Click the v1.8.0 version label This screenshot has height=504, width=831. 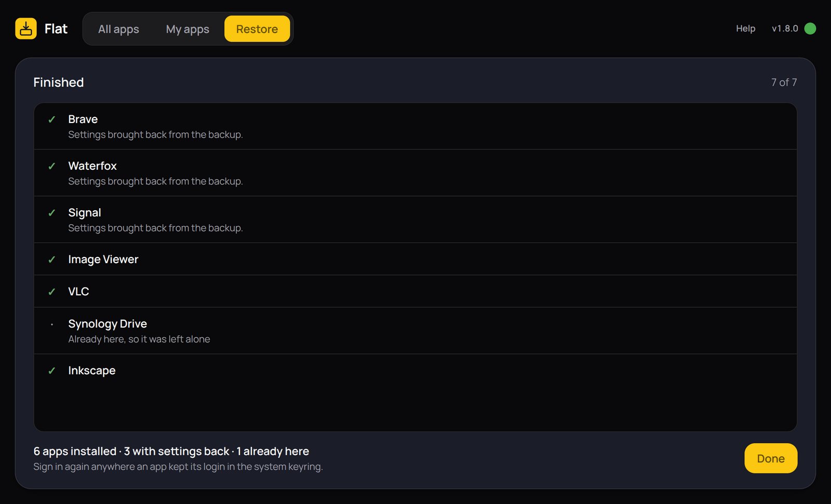tap(785, 29)
